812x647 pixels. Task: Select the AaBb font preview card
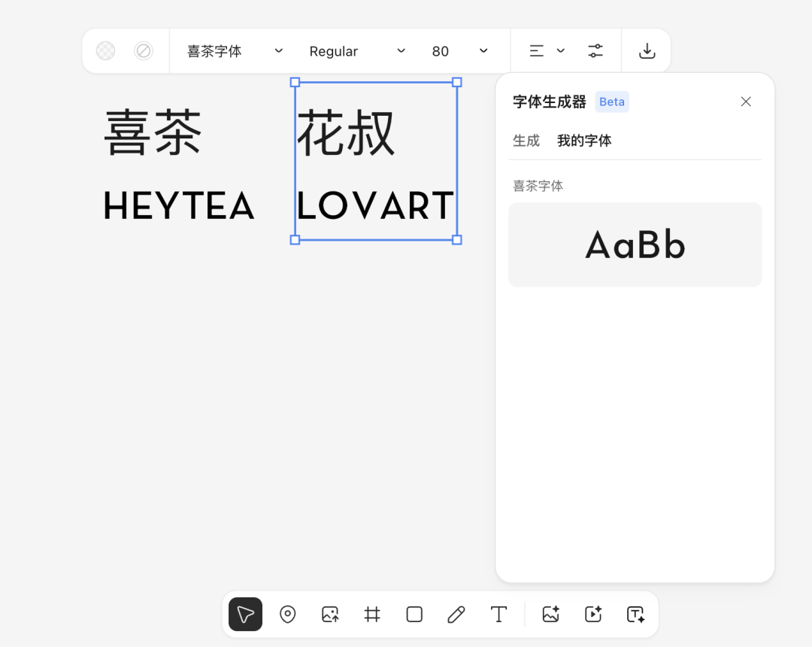click(635, 245)
